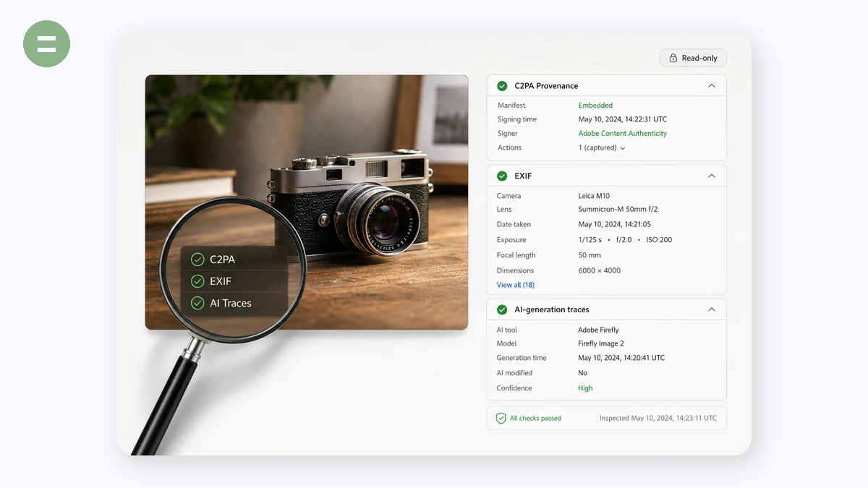The image size is (868, 488).
Task: Open the View all (18) link
Action: 515,285
